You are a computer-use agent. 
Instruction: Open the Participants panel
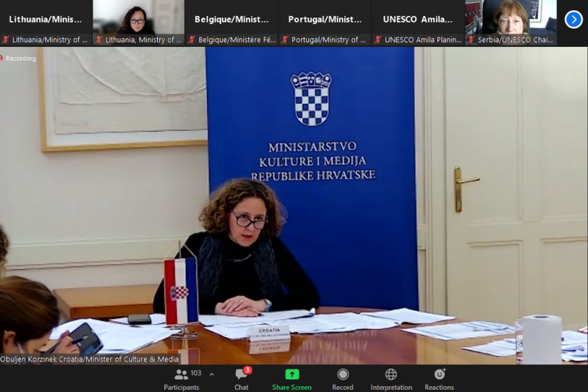pos(182,380)
